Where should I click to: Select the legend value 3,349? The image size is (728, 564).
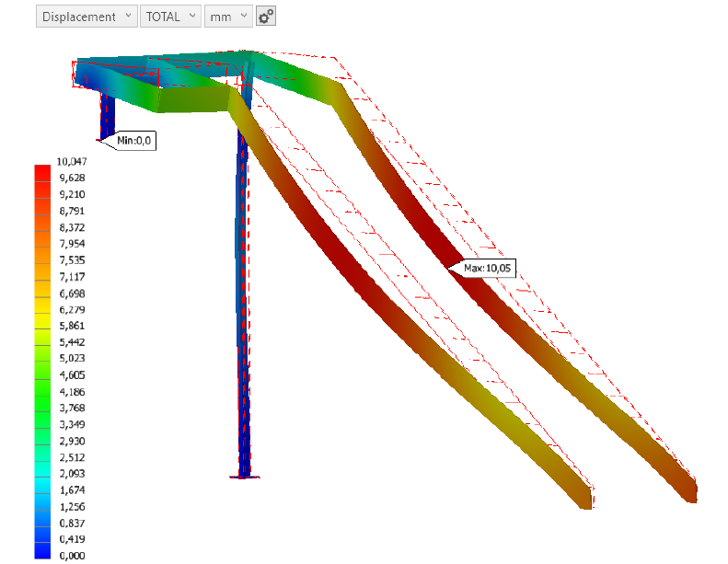point(72,424)
